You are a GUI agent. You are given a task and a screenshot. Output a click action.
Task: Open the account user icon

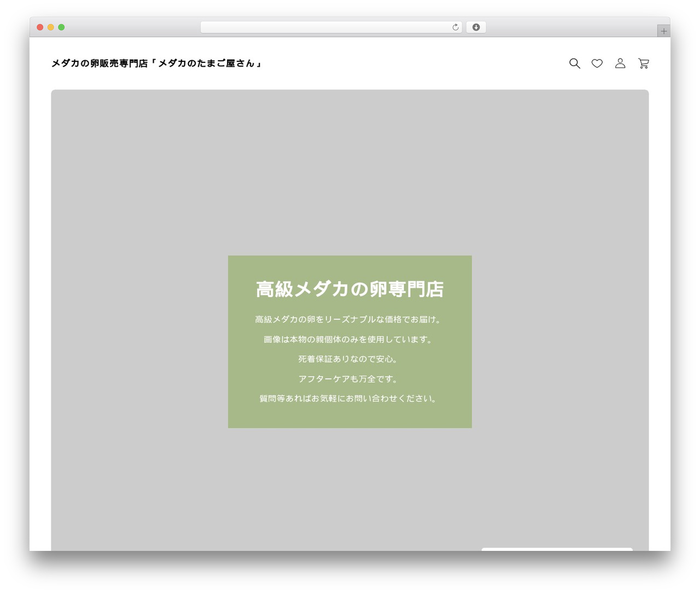(620, 63)
